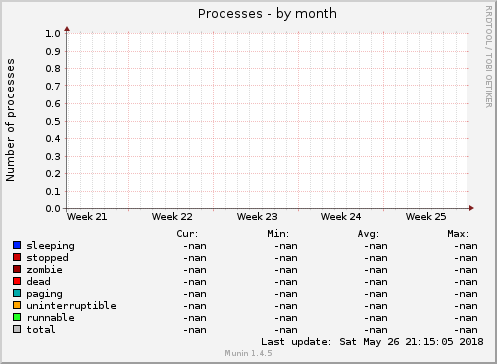Click the 'Week 25' axis label
This screenshot has width=497, height=364.
[426, 217]
